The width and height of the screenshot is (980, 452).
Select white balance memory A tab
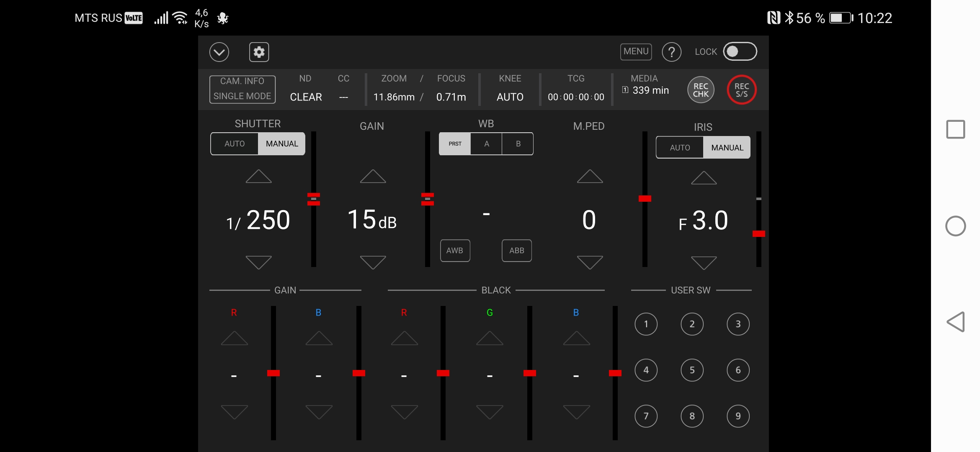pos(486,144)
